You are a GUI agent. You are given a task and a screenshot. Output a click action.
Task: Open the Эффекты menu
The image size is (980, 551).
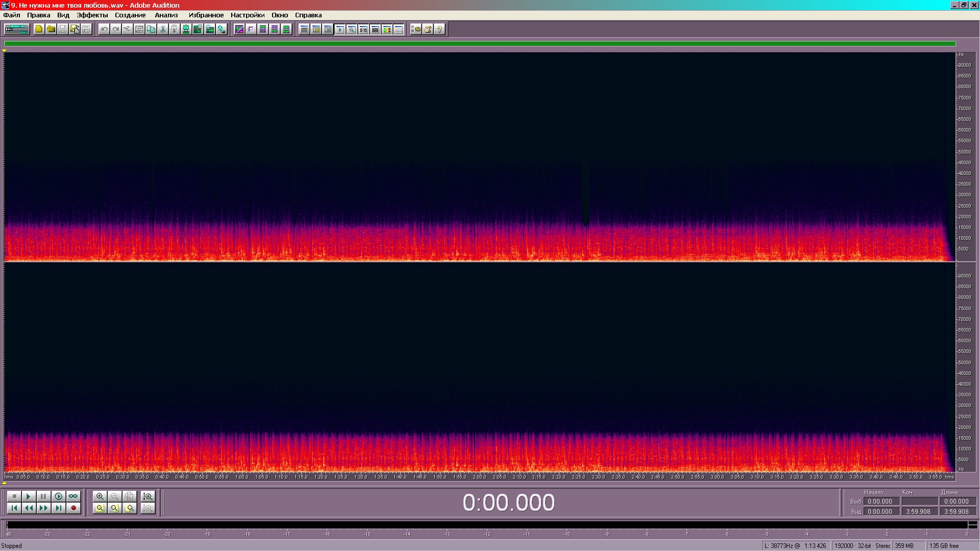pyautogui.click(x=92, y=15)
